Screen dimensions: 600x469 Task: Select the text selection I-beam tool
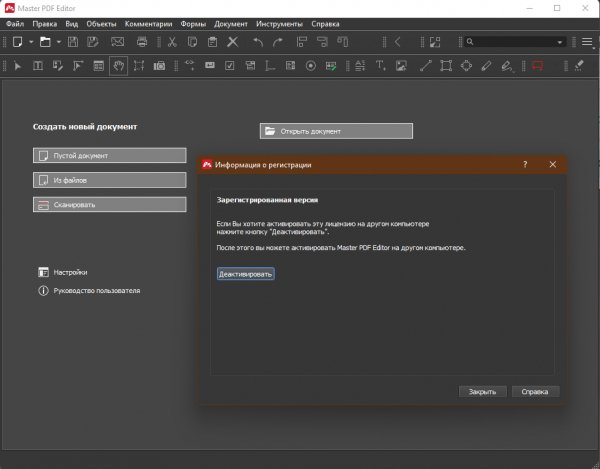[38, 66]
